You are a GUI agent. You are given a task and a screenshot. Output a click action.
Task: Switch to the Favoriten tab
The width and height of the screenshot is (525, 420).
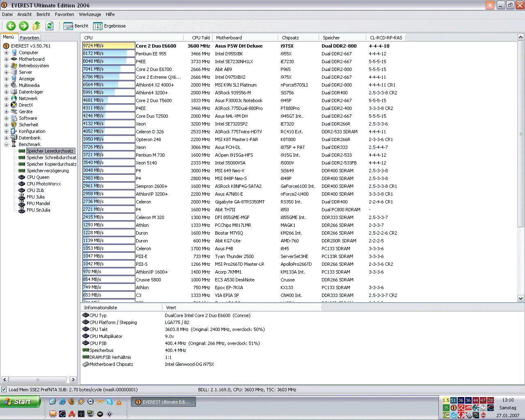pyautogui.click(x=30, y=37)
